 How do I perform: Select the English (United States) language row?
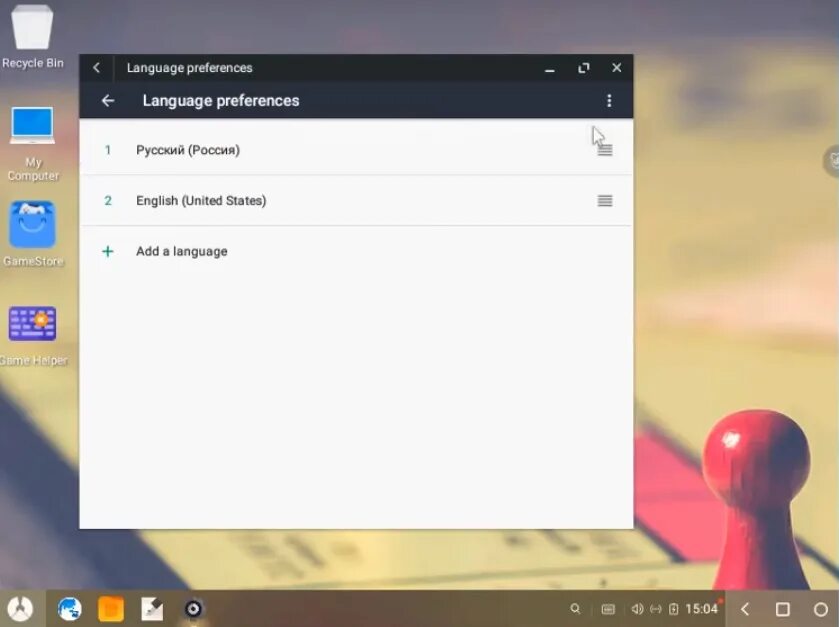coord(356,201)
